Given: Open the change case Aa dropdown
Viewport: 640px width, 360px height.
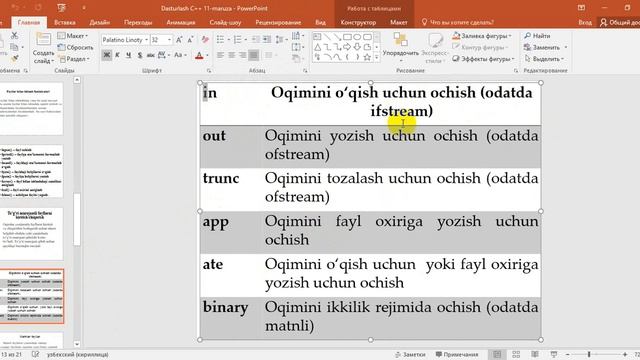Looking at the screenshot, I should click(x=180, y=55).
